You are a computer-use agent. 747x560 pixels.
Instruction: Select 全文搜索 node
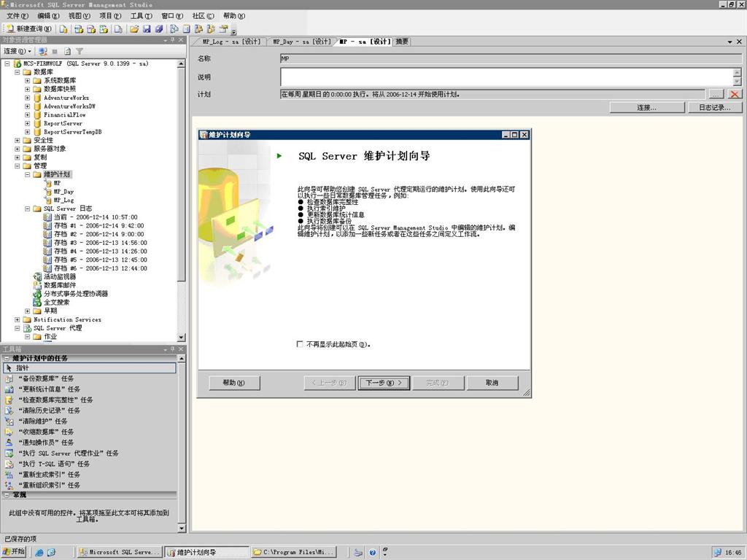pos(57,303)
